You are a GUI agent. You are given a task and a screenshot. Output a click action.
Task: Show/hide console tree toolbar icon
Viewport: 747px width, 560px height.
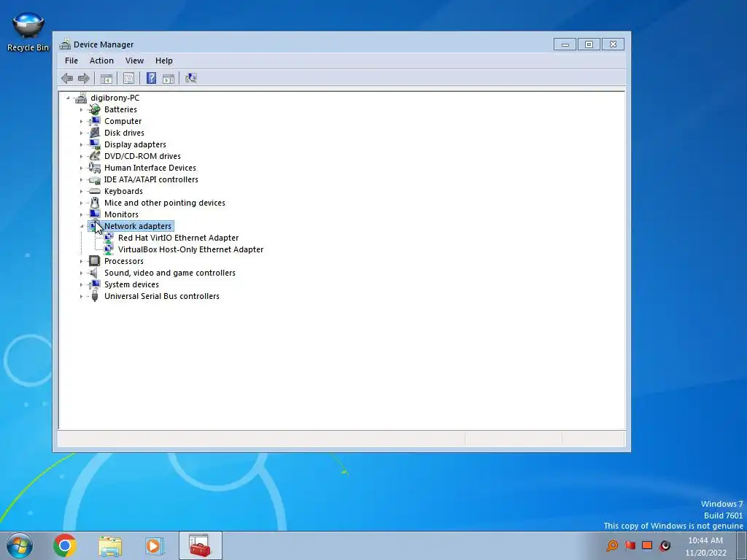107,79
